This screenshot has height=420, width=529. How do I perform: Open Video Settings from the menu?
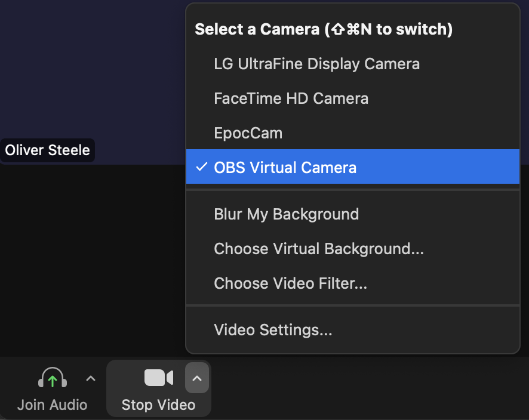click(273, 330)
